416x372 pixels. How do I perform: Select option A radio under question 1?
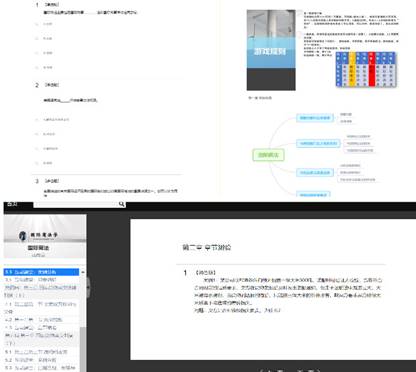point(37,24)
